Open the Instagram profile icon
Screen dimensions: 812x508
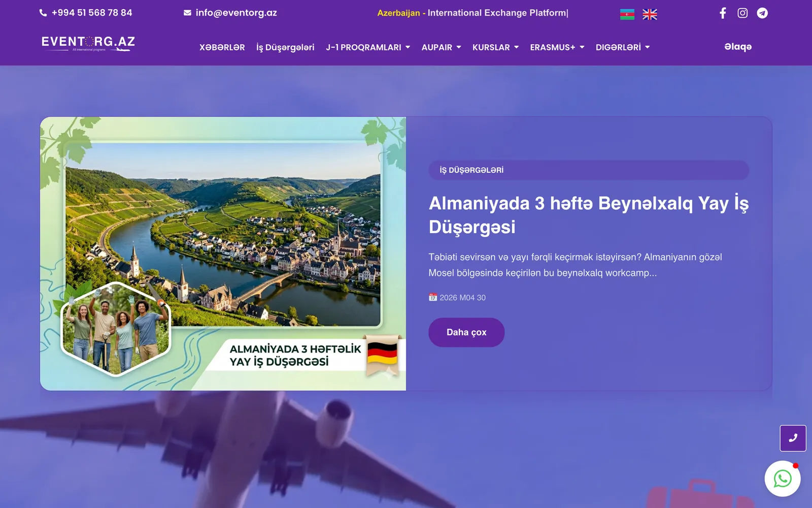[742, 13]
